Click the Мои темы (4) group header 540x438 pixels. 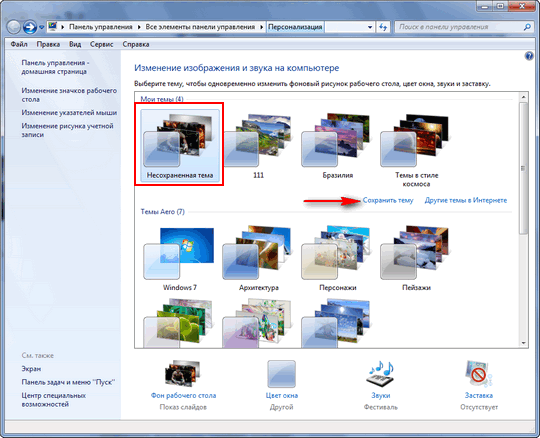162,99
